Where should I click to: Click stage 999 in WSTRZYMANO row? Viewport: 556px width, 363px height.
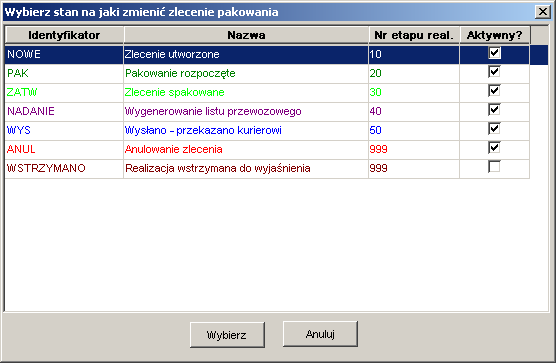tap(414, 168)
